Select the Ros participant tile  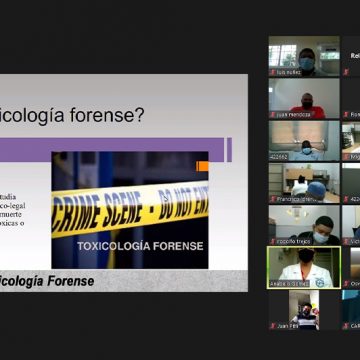pyautogui.click(x=351, y=98)
